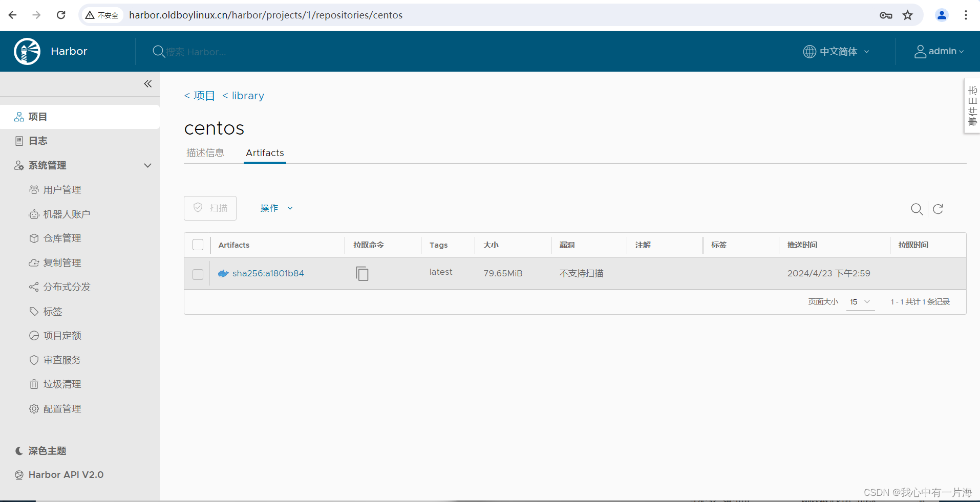
Task: Open the saved password key icon
Action: click(886, 15)
